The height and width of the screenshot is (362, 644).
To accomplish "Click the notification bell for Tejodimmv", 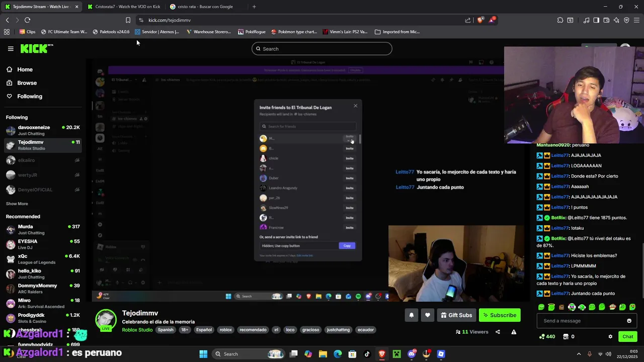I will tap(411, 315).
